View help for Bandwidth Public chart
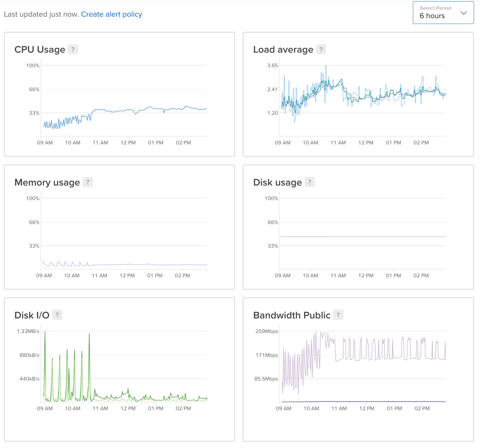The height and width of the screenshot is (448, 481). point(338,315)
